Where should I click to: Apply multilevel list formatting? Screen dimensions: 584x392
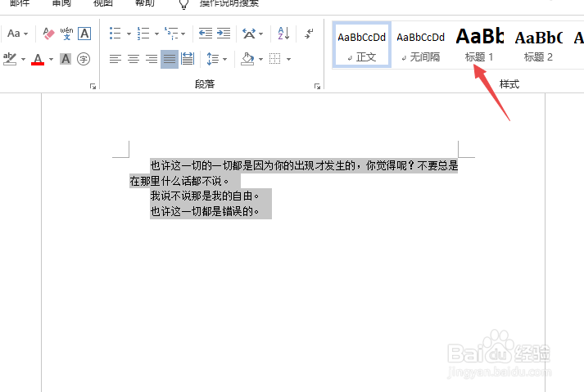(x=171, y=34)
